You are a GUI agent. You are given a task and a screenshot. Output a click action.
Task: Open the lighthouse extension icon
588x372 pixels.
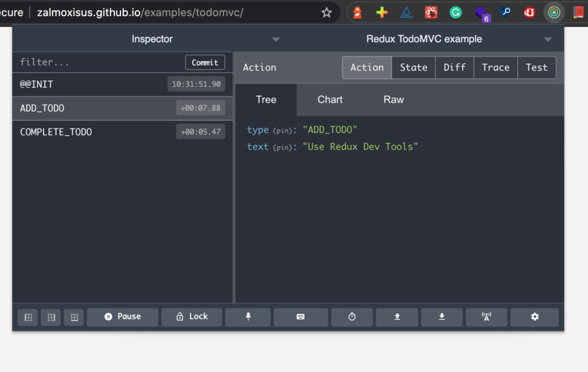click(x=357, y=13)
